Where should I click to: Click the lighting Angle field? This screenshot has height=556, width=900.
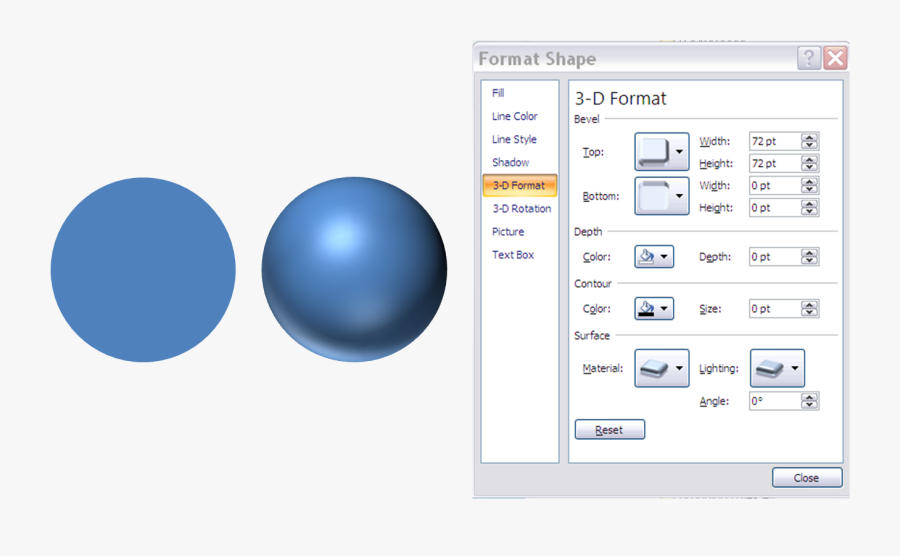pos(775,401)
